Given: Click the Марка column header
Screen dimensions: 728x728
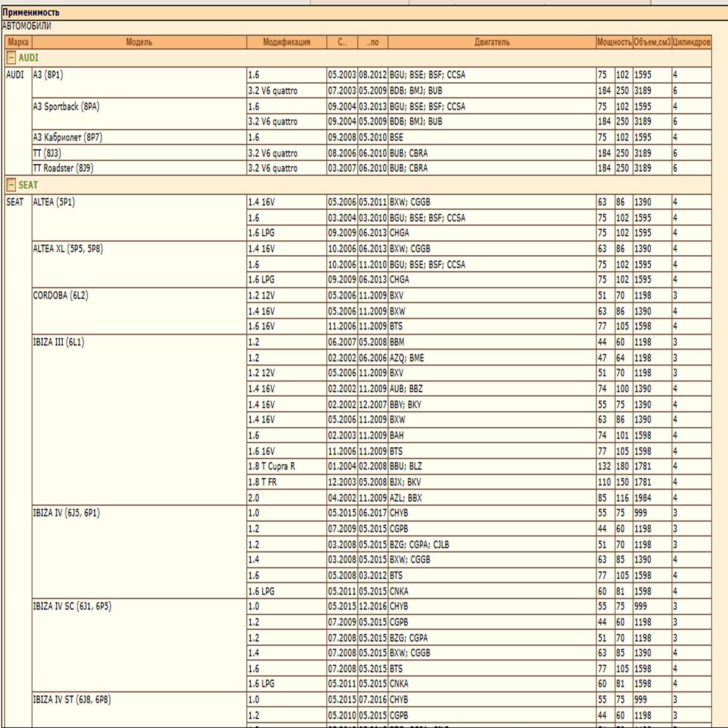Looking at the screenshot, I should (x=18, y=42).
